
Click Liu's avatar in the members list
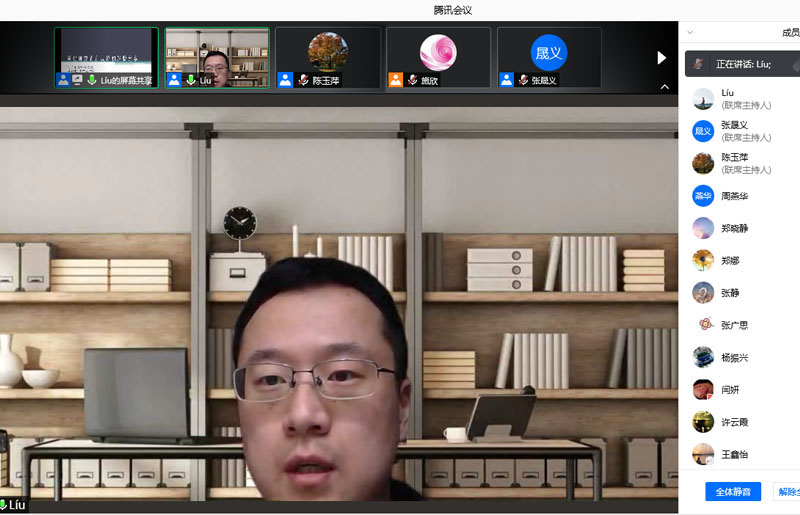coord(703,99)
